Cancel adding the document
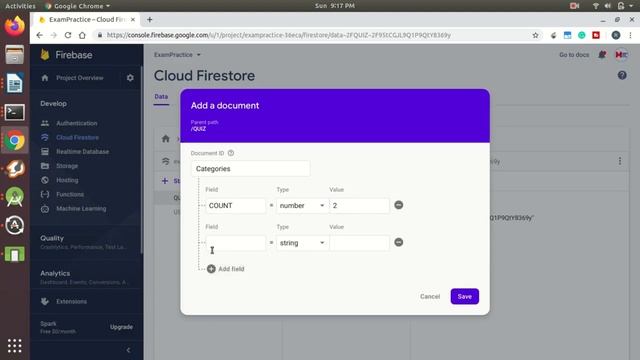 (x=430, y=296)
